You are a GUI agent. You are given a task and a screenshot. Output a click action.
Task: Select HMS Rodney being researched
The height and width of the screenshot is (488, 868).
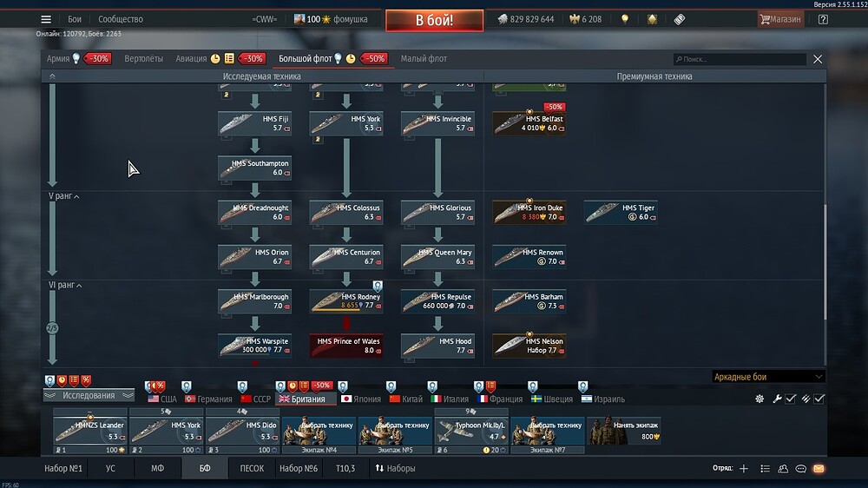[346, 301]
